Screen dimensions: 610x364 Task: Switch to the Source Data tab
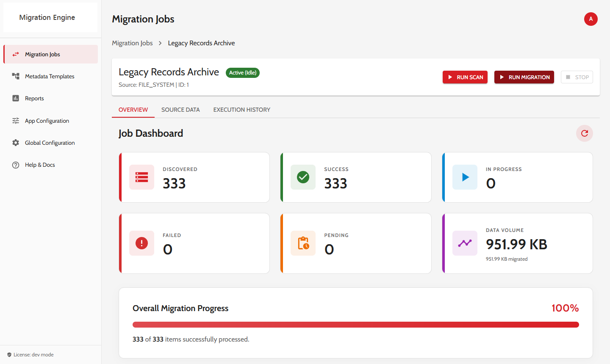180,110
